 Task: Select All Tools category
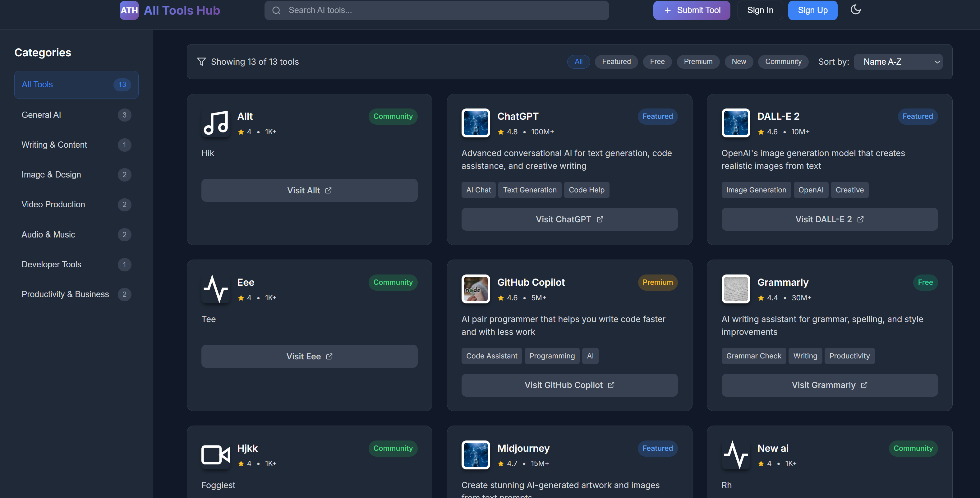[76, 85]
